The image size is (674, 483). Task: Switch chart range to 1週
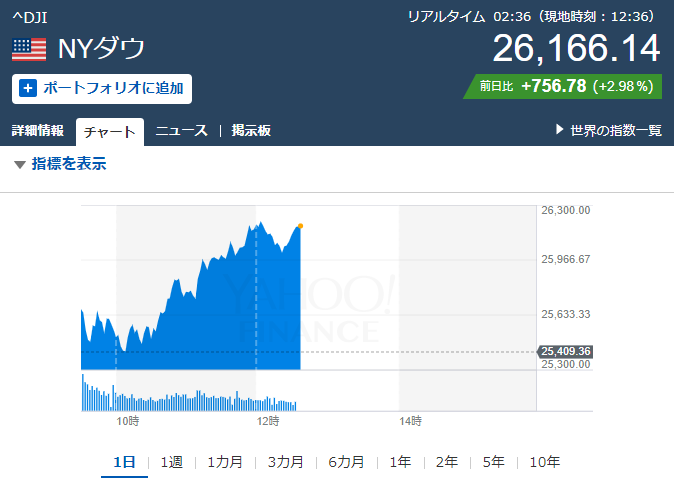(x=172, y=462)
